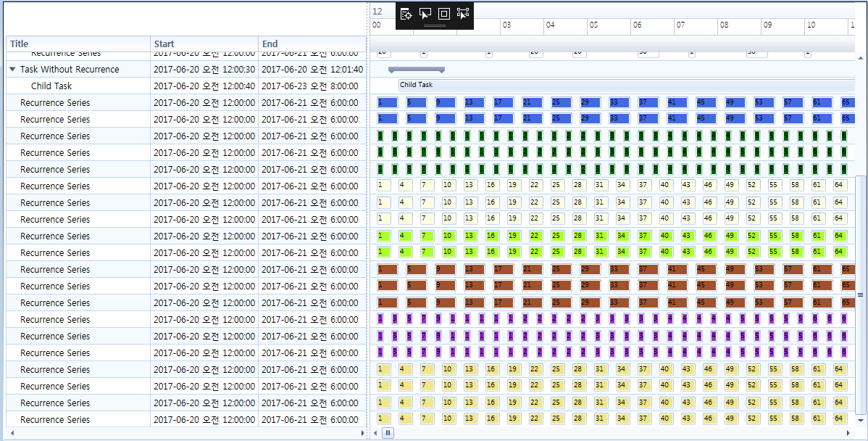
Task: Sort by the Title column header
Action: click(x=78, y=44)
